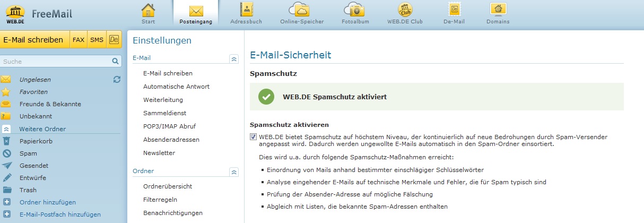Click the SMS button
Image resolution: width=644 pixels, height=223 pixels.
tap(97, 39)
